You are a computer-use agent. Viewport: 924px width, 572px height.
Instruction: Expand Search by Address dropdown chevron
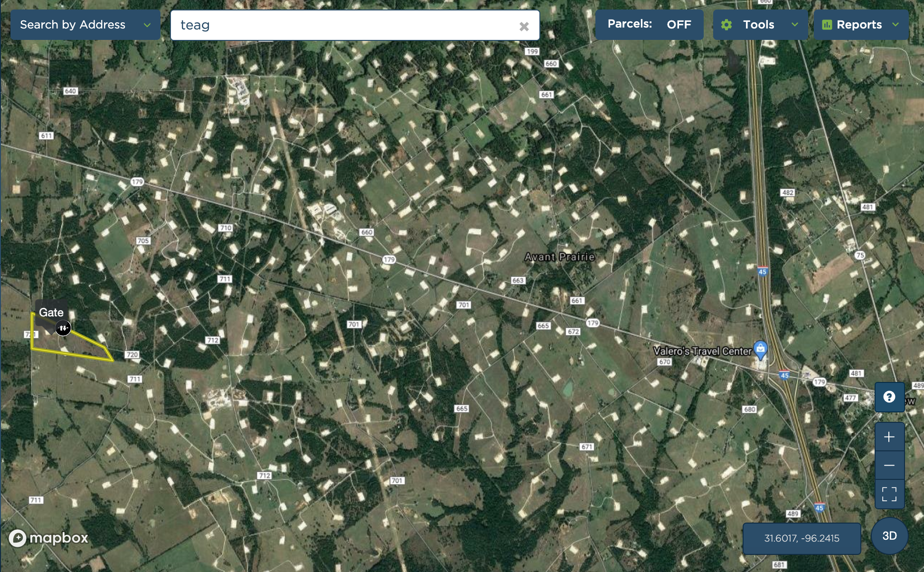point(147,25)
